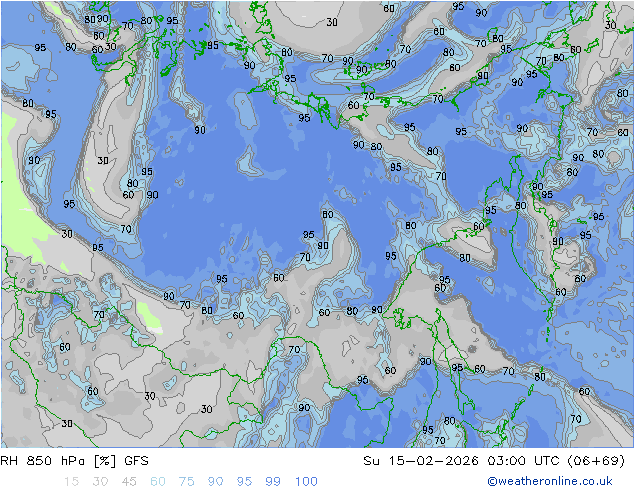
Task: Click the date 'Su 15-02-2026'
Action: [421, 461]
